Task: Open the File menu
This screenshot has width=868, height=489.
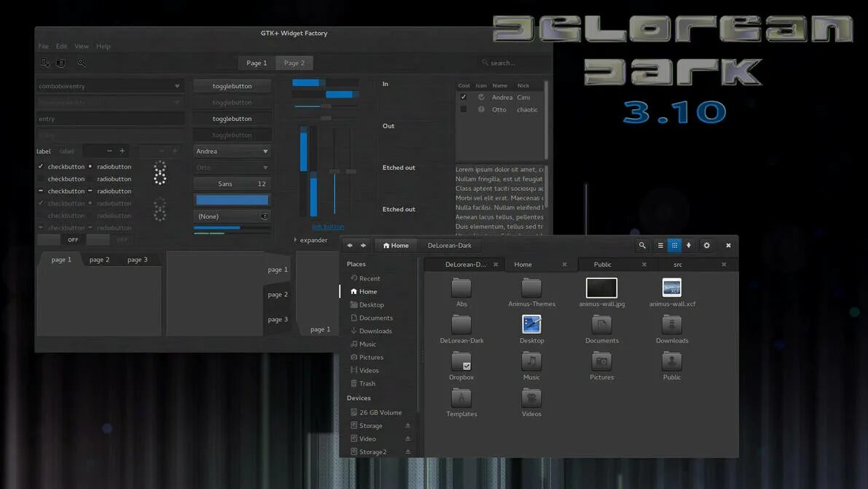Action: point(44,47)
